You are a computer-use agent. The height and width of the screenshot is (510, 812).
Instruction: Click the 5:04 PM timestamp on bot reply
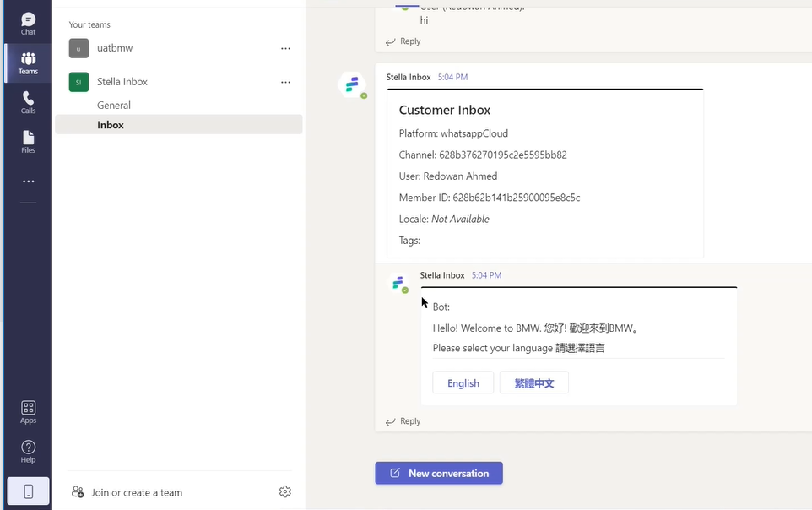[x=486, y=275]
